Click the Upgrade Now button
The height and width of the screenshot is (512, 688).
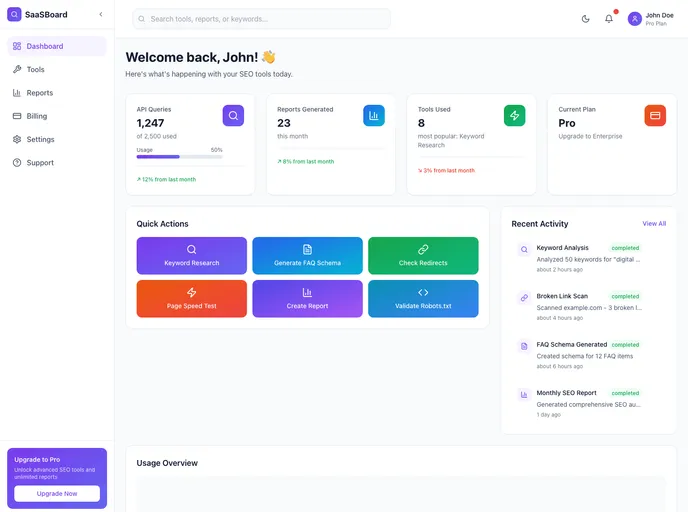coord(57,494)
